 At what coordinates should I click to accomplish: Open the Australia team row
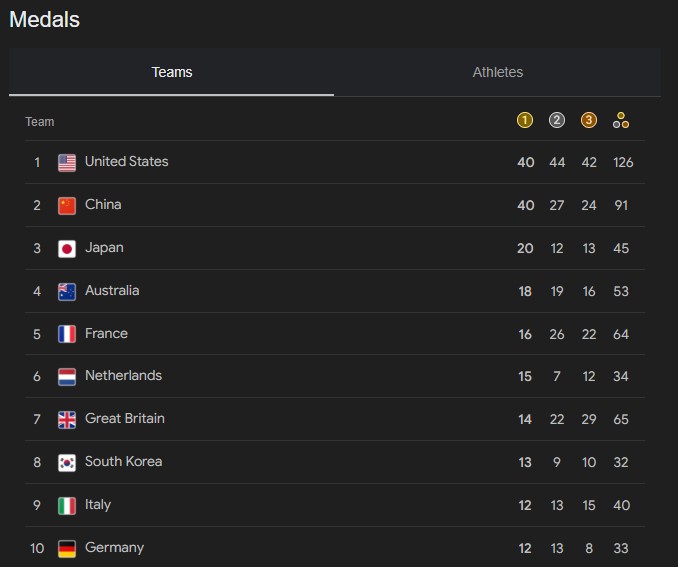(x=335, y=291)
